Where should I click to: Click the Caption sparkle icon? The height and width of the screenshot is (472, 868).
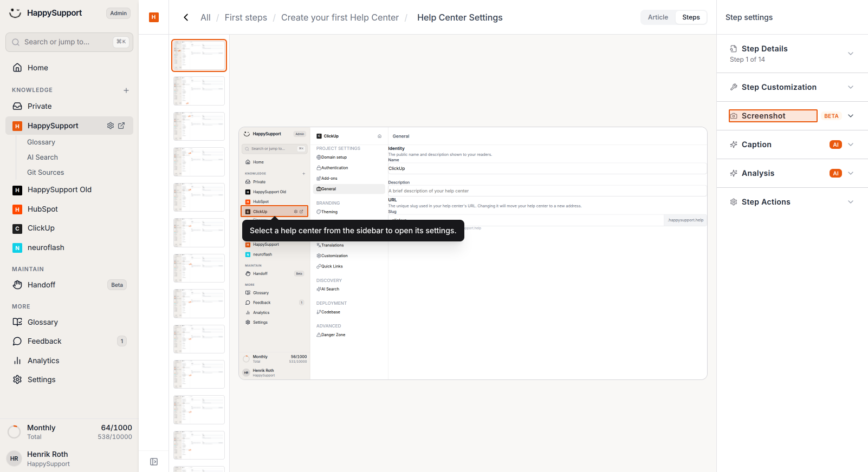tap(734, 145)
